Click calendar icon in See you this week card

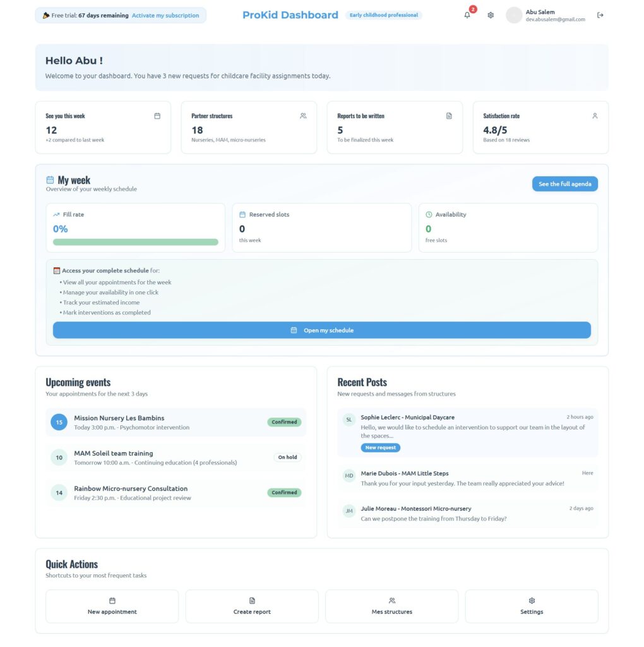(x=157, y=116)
